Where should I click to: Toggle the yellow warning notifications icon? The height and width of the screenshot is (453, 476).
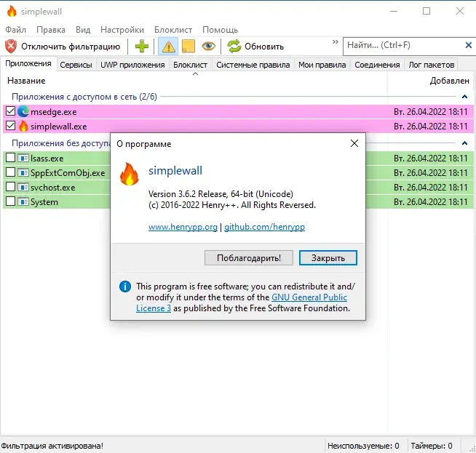tap(168, 47)
